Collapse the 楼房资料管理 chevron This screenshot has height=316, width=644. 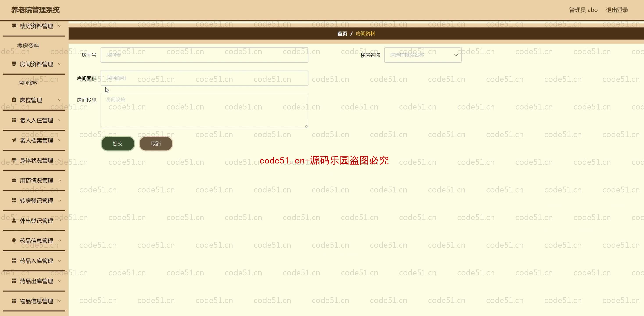[x=60, y=26]
